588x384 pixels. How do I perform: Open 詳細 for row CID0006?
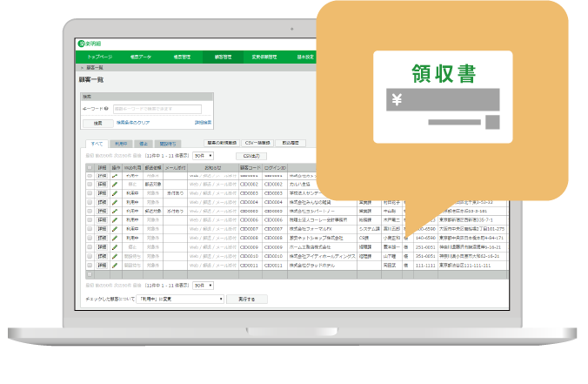click(102, 220)
